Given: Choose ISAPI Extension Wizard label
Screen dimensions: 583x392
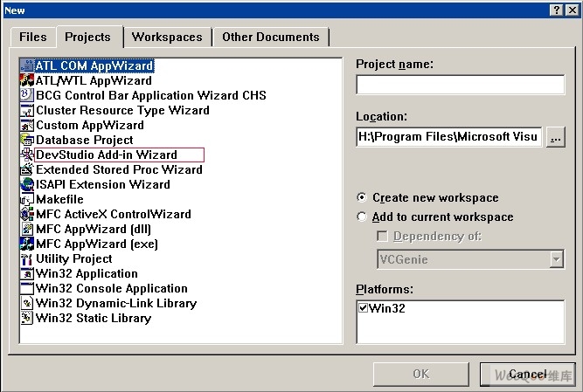Looking at the screenshot, I should 103,184.
